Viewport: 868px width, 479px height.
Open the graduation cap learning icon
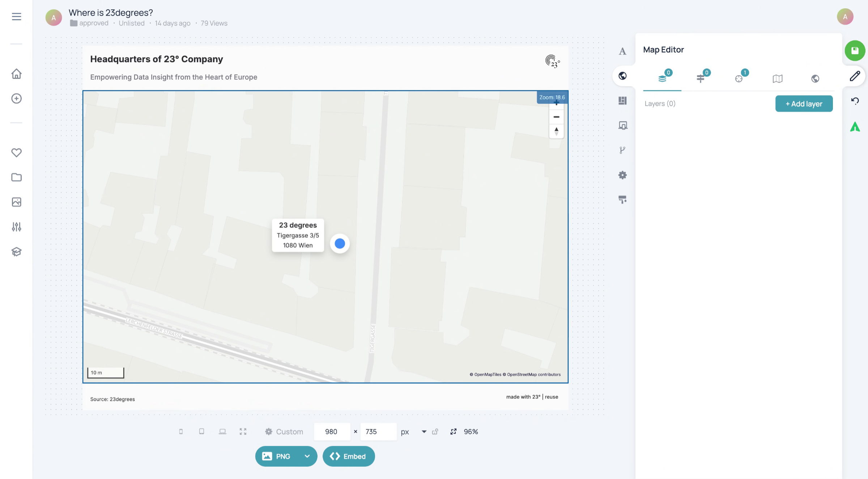pos(16,252)
